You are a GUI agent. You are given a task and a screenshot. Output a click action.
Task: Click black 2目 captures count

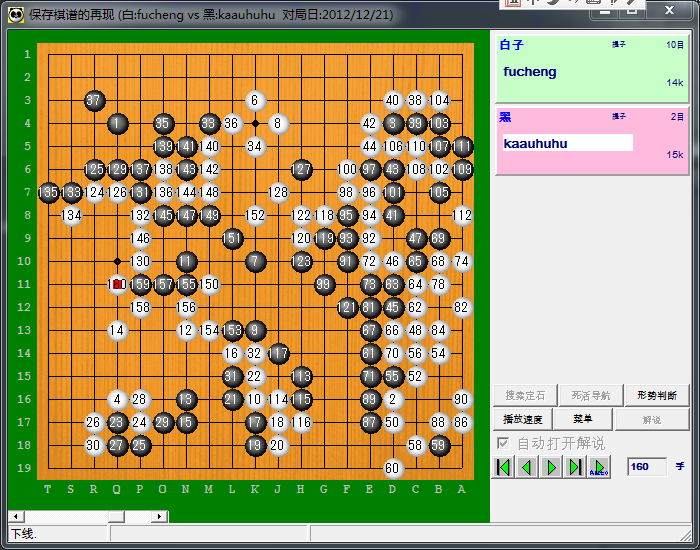click(x=677, y=117)
